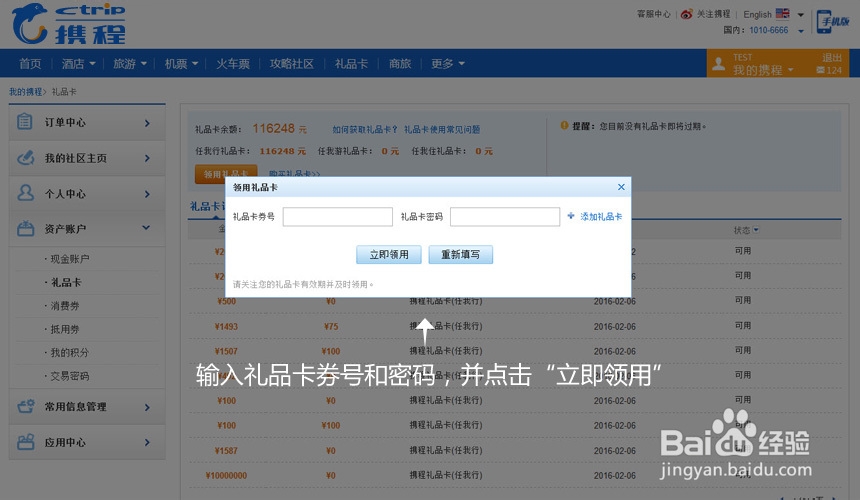This screenshot has width=860, height=500.
Task: Click the 订单中心 clipboard icon
Action: click(x=25, y=122)
